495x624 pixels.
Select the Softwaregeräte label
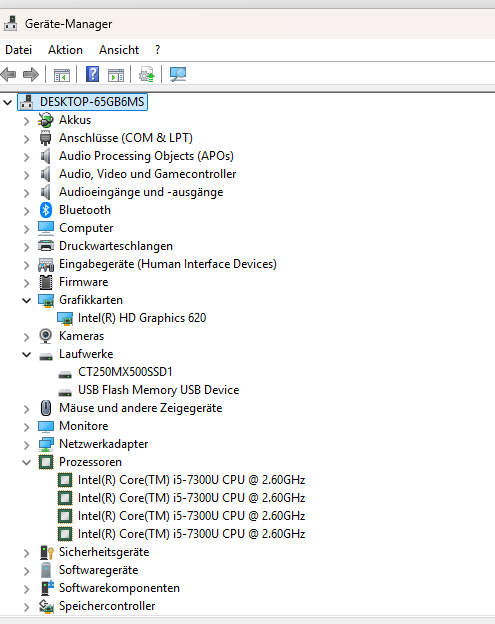click(x=98, y=570)
